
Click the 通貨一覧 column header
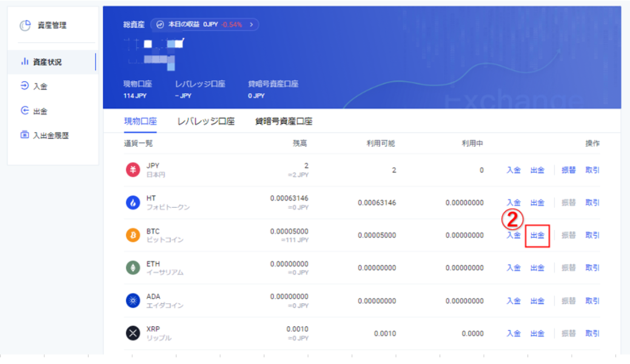[x=138, y=144]
